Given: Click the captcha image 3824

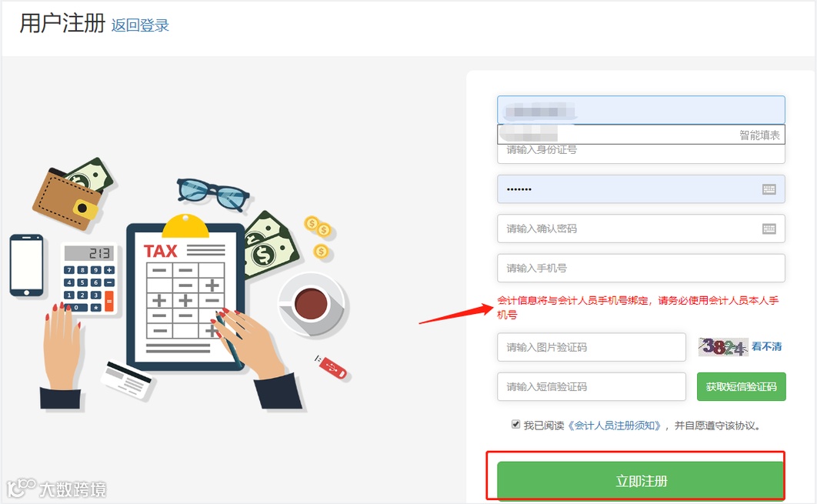Looking at the screenshot, I should (x=722, y=346).
